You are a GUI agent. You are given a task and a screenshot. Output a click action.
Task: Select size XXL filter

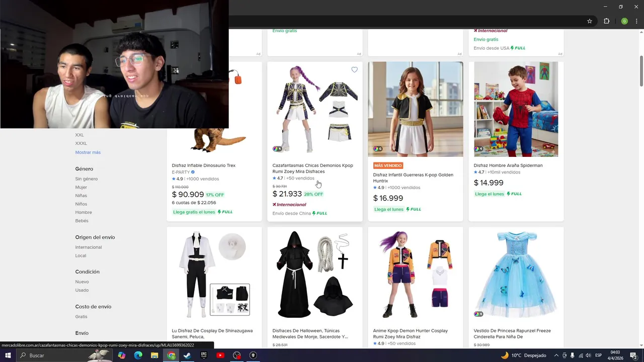click(x=79, y=135)
